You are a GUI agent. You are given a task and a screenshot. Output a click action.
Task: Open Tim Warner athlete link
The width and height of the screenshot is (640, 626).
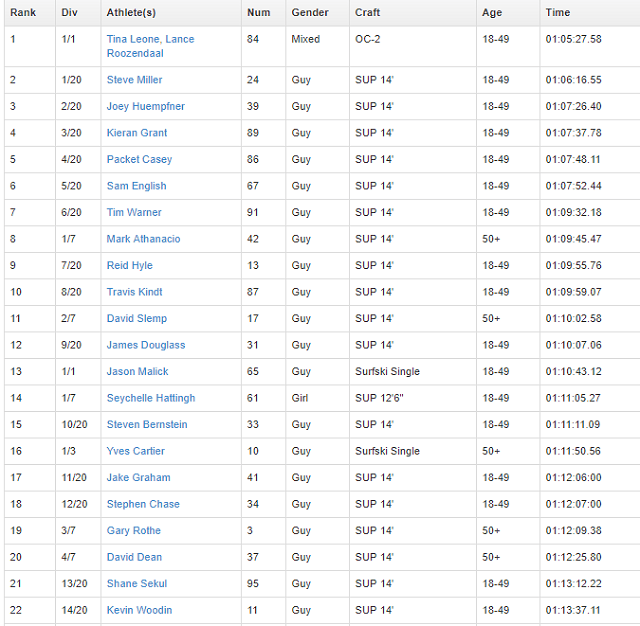(134, 212)
